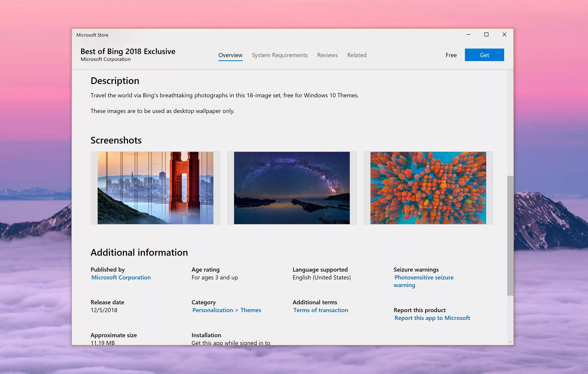Open the Terms of transaction link

[321, 310]
